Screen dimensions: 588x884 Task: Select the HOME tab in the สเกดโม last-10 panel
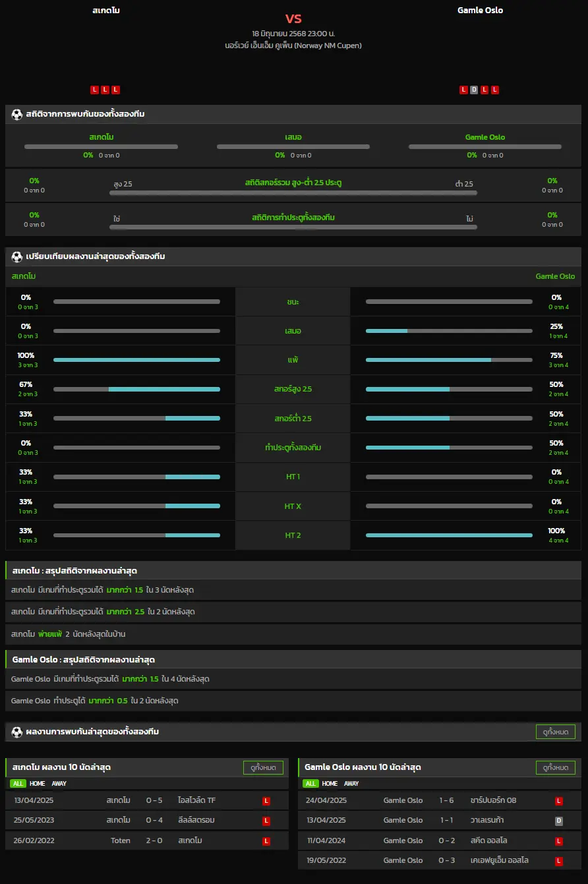pyautogui.click(x=38, y=784)
